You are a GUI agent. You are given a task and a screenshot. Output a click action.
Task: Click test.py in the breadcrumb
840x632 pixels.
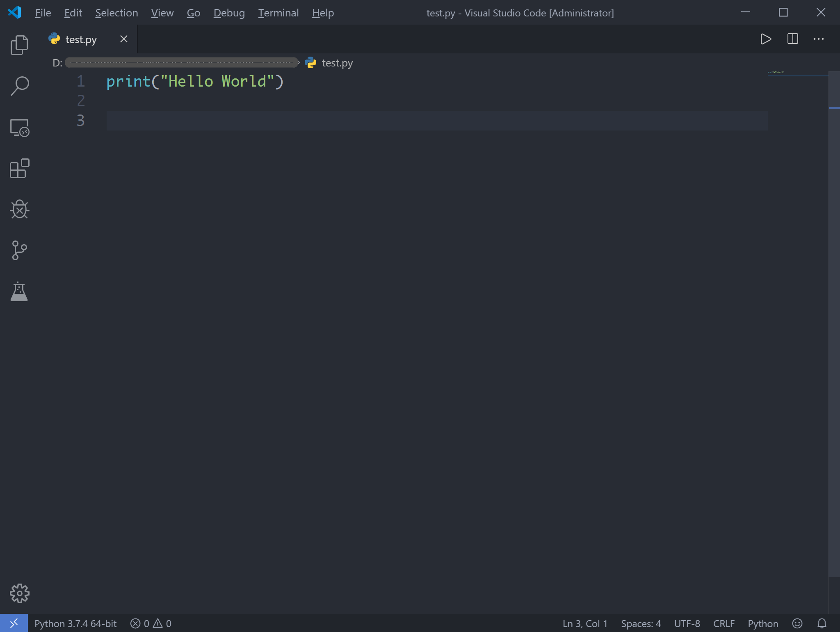[337, 63]
